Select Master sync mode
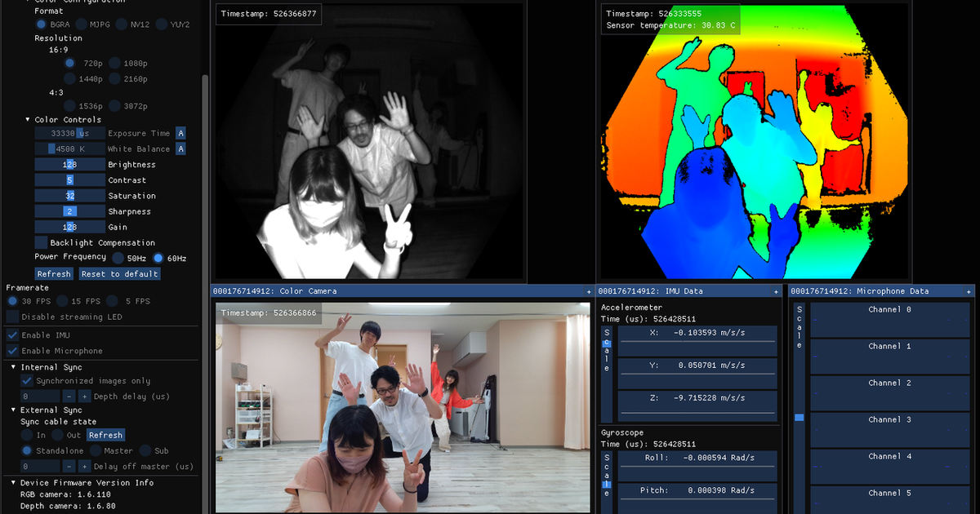Viewport: 980px width, 514px height. tap(95, 451)
